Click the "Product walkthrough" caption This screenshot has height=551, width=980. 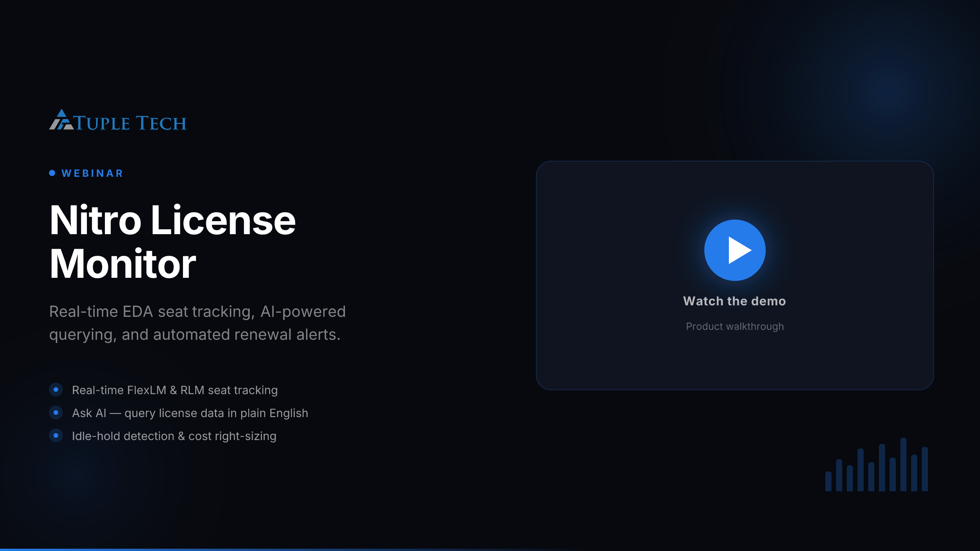(x=735, y=326)
